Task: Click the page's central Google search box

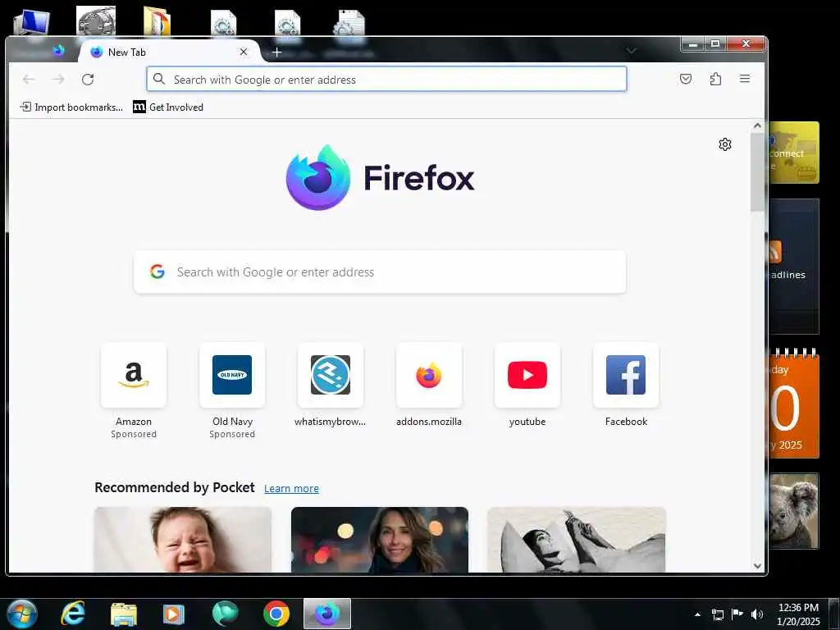Action: point(380,272)
